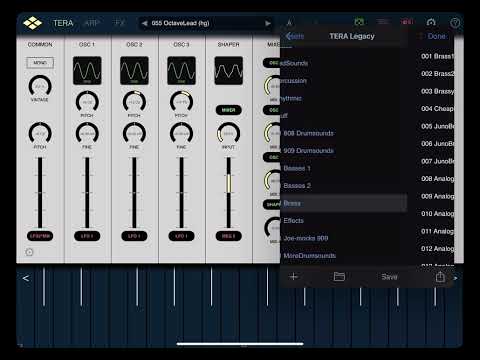The image size is (480, 360).
Task: Click the OSC 2 PITCH knob
Action: click(134, 102)
